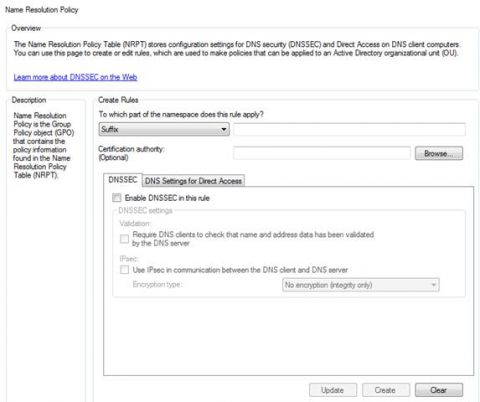Toggle Require DNS clients validation checkbox
Viewport: 480px width, 402px height.
(124, 239)
